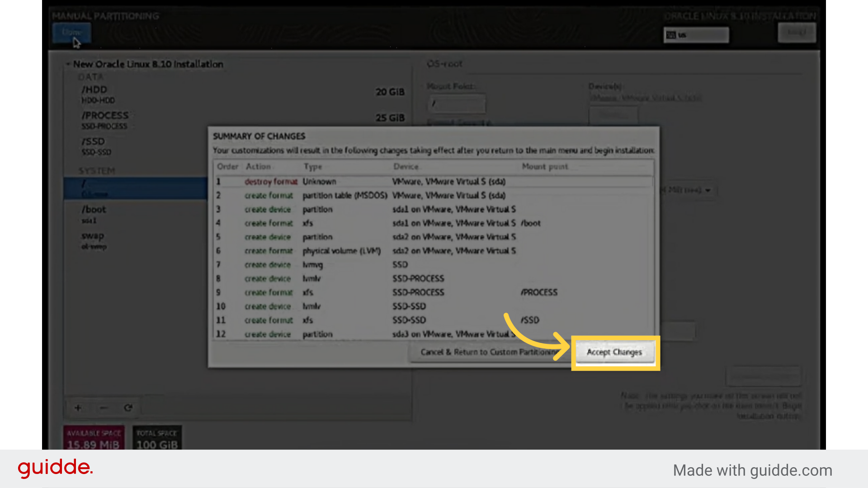Select the 'us' keyboard layout indicator
Viewport: 868px width, 488px height.
[x=696, y=34]
